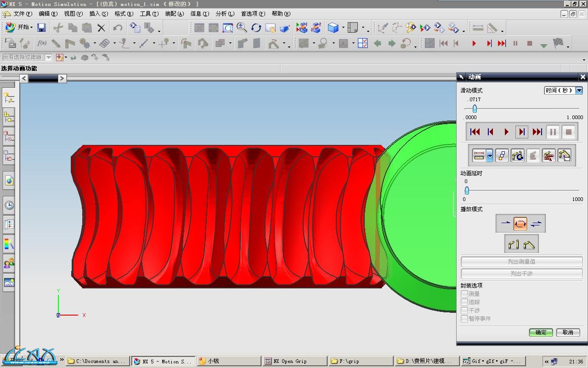Image resolution: width=588 pixels, height=368 pixels.
Task: Open the 插入(S) menu
Action: [x=98, y=14]
